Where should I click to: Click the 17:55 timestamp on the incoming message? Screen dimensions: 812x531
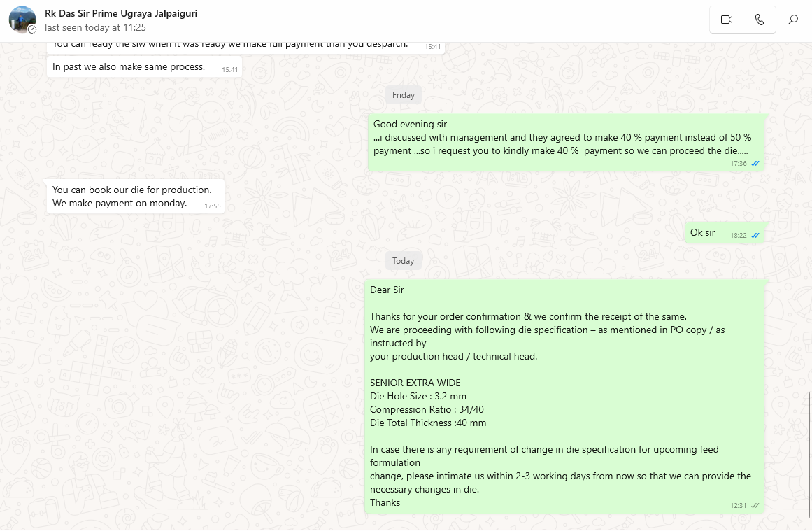point(213,206)
